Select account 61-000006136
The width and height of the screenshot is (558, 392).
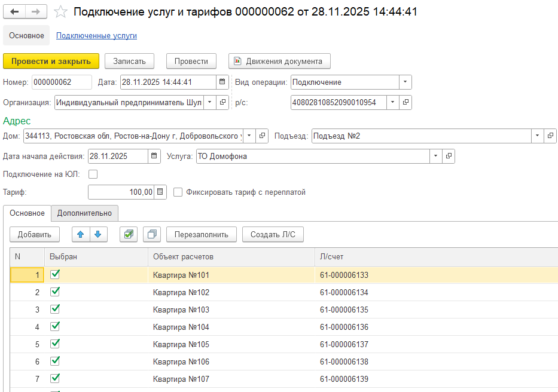pos(437,327)
